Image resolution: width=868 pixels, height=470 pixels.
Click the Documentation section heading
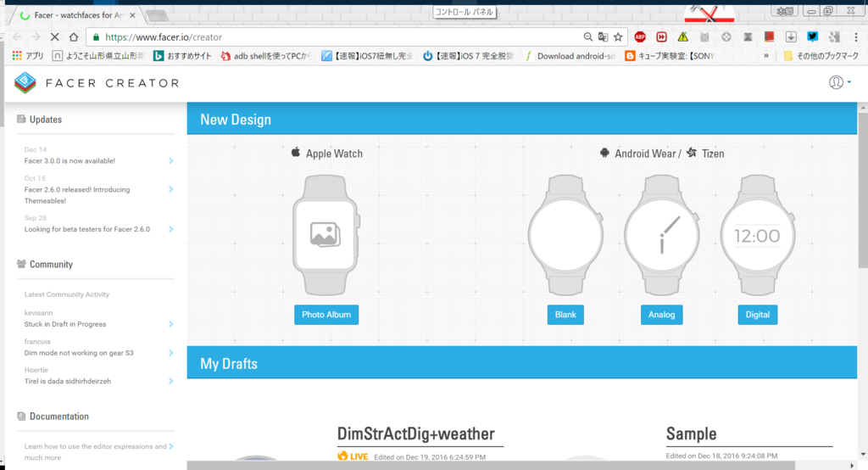pos(58,417)
